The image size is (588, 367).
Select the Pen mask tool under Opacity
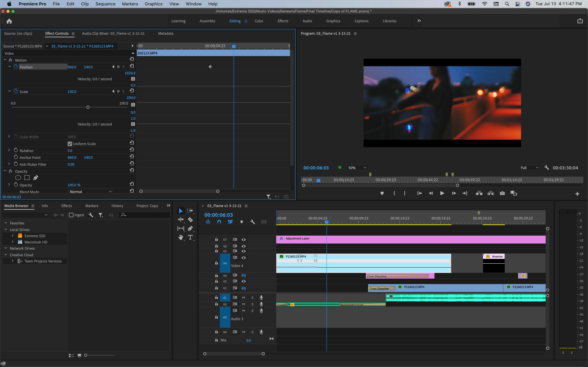pyautogui.click(x=35, y=178)
